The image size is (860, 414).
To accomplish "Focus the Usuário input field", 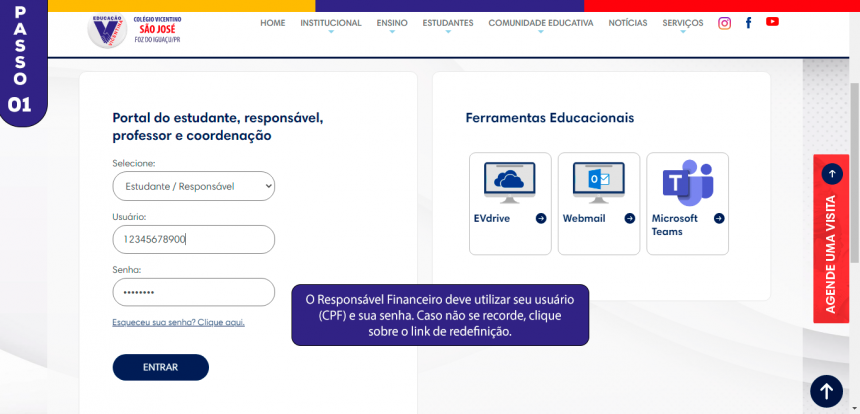I will coord(194,240).
